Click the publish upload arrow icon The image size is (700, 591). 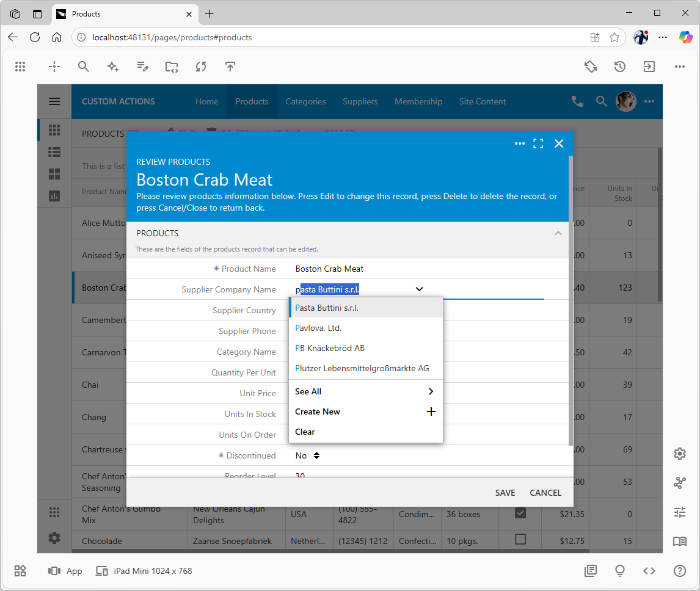[x=230, y=67]
